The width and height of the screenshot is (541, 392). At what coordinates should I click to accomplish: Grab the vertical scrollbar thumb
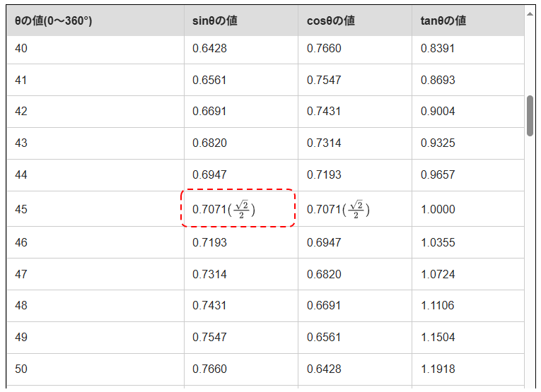click(530, 116)
